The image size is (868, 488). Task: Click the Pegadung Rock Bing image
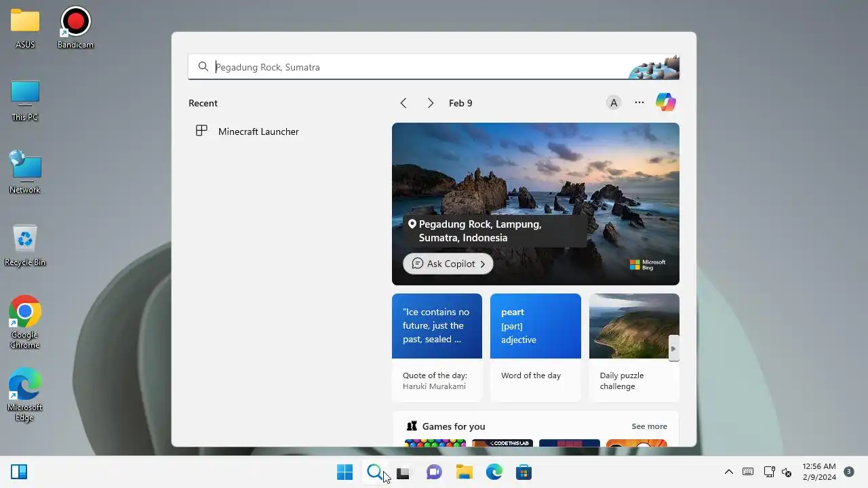[536, 203]
